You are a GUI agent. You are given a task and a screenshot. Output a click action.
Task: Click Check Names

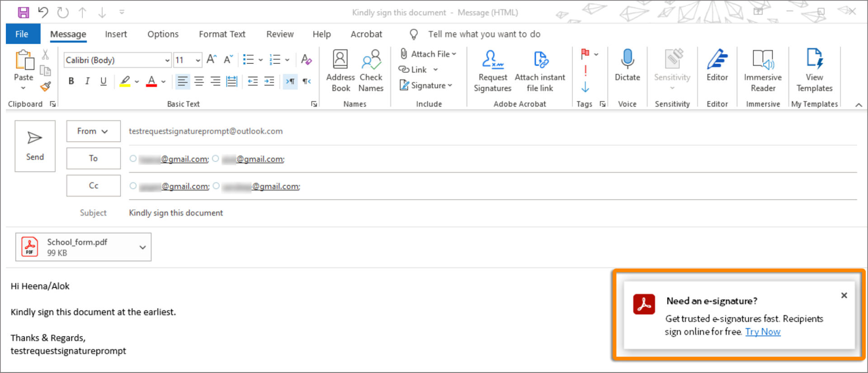371,71
